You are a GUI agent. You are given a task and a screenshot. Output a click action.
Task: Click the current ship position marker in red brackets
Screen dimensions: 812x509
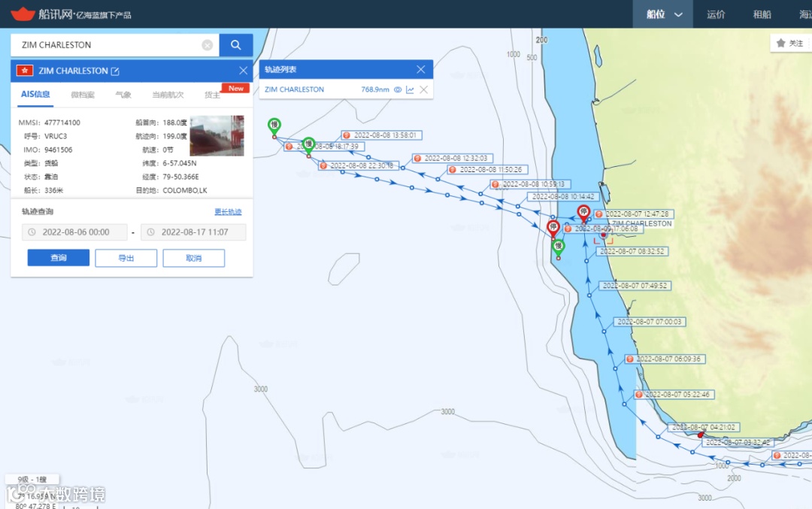(x=603, y=235)
